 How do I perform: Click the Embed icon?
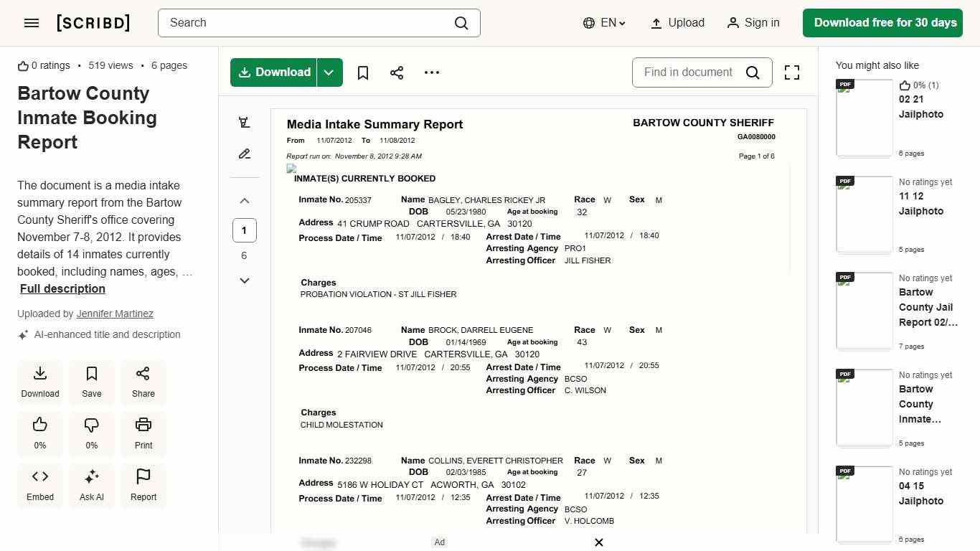39,485
